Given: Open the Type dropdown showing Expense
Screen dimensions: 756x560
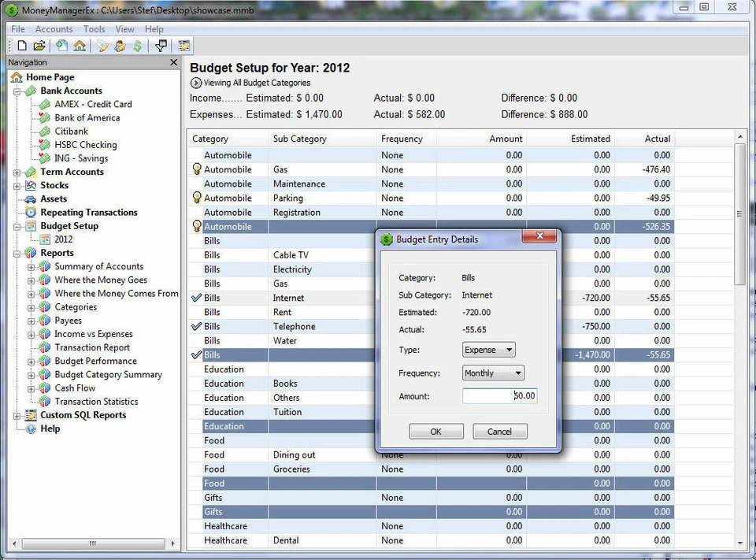Looking at the screenshot, I should (488, 349).
